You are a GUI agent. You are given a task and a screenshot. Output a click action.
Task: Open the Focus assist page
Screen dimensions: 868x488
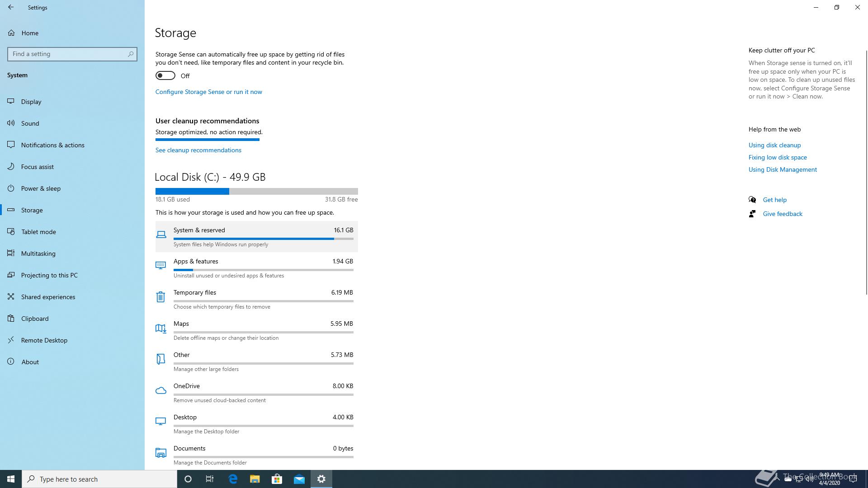click(x=72, y=167)
